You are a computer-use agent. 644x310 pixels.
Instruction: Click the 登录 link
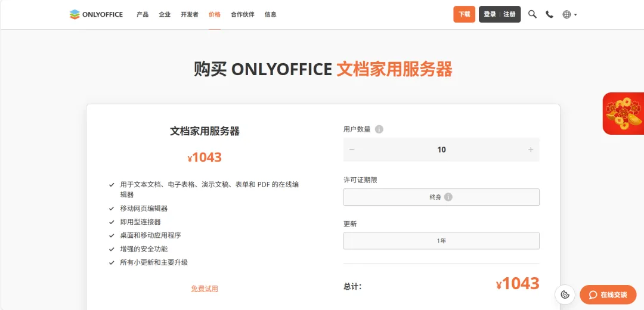click(x=490, y=14)
